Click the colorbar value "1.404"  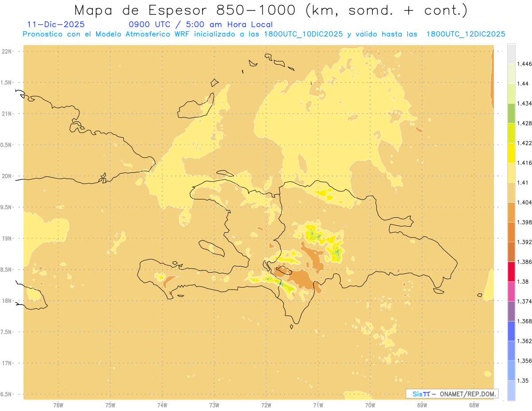pyautogui.click(x=524, y=202)
